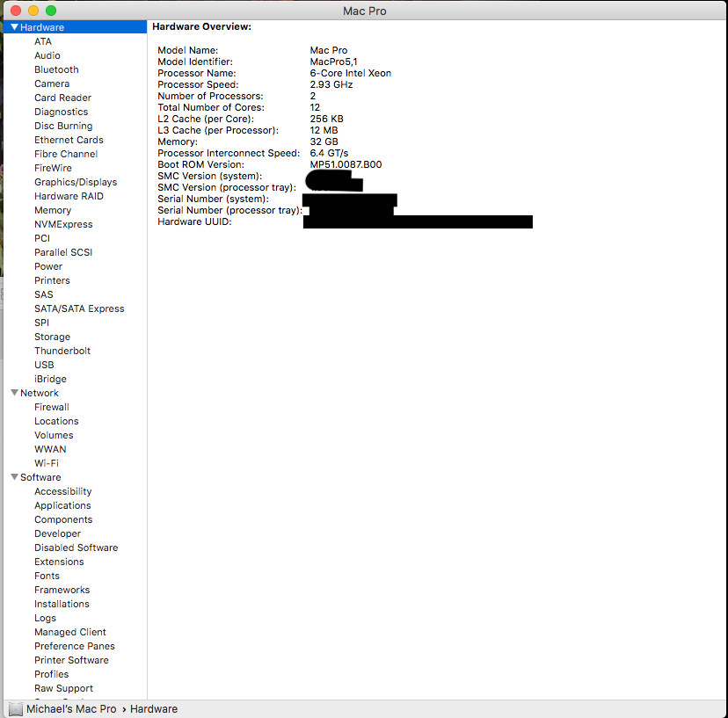
Task: Click the 32 GB memory value
Action: point(324,141)
